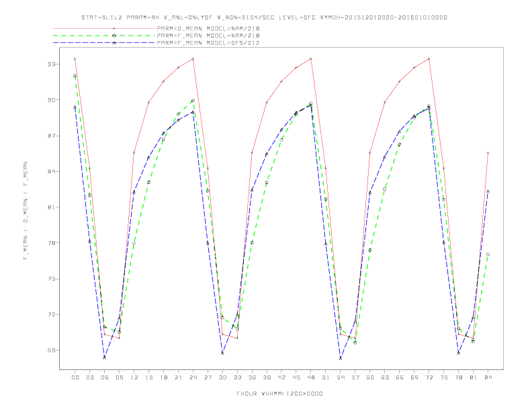
Task: Click x-axis tick label 39
Action: pos(267,377)
